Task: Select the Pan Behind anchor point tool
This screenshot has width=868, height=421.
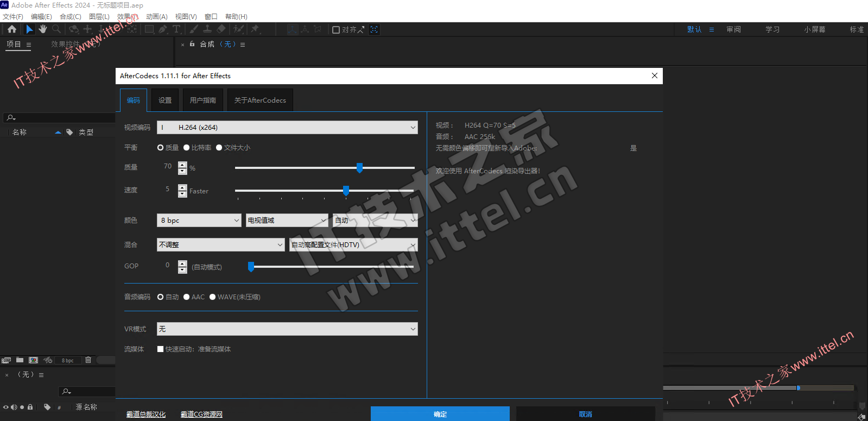Action: [x=132, y=29]
